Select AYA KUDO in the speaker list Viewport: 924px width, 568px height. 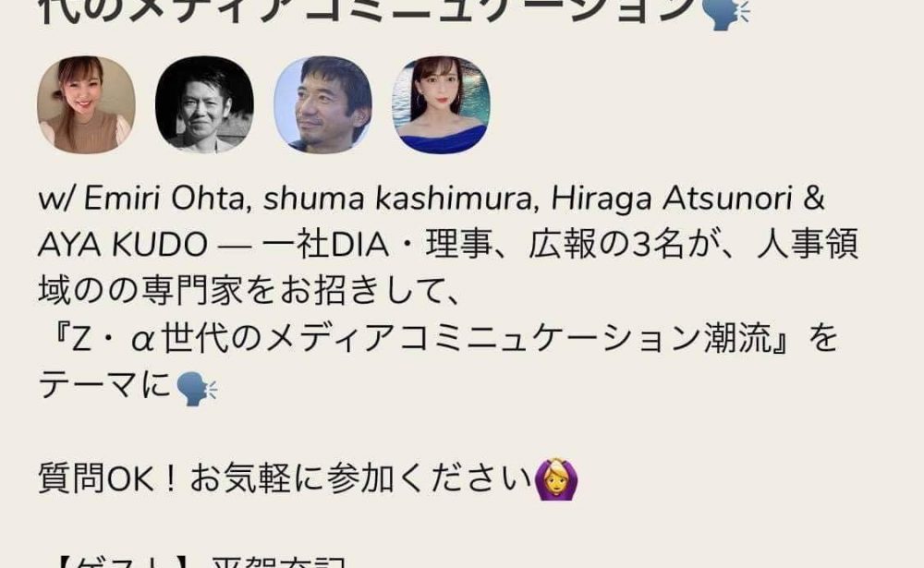click(123, 245)
